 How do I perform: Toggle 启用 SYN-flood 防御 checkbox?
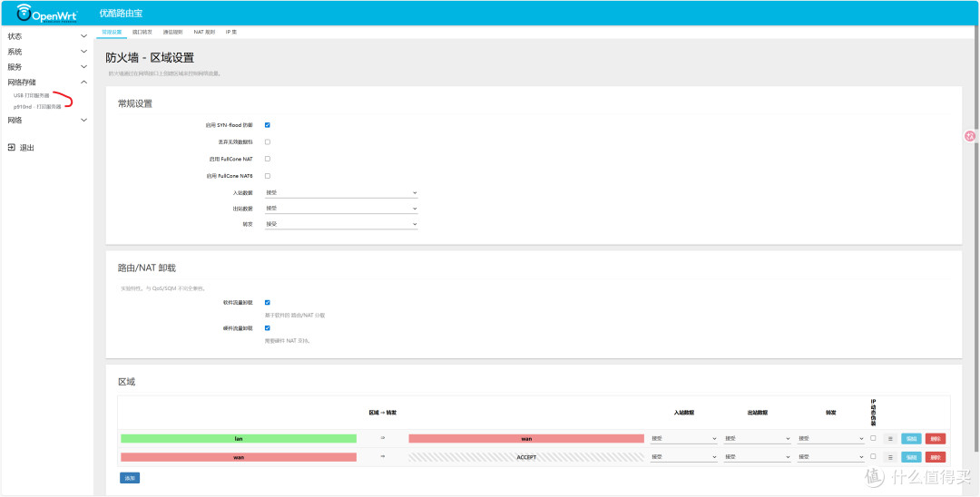268,125
